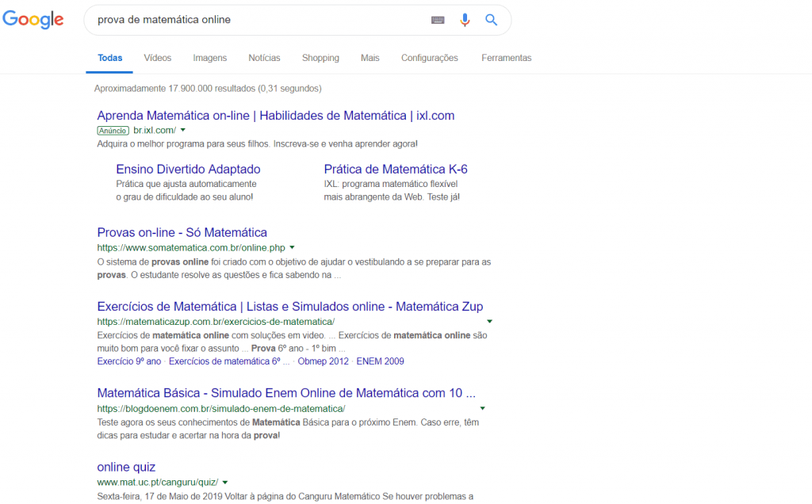The width and height of the screenshot is (812, 504).
Task: Open the 'Ensino Divertido Adaptado' sitelink
Action: (x=188, y=170)
